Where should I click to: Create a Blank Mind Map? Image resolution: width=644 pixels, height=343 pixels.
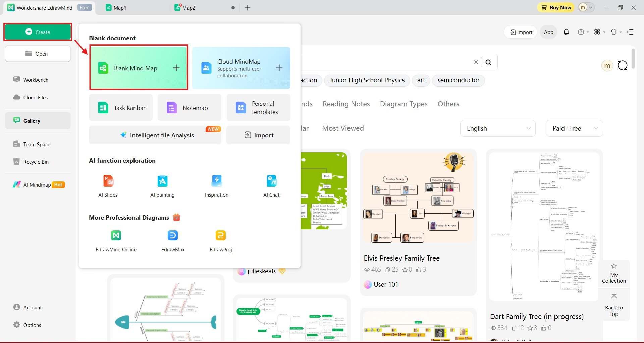(139, 68)
